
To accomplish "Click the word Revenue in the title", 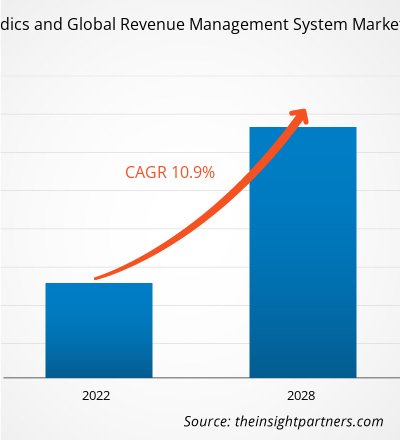I will pos(152,24).
